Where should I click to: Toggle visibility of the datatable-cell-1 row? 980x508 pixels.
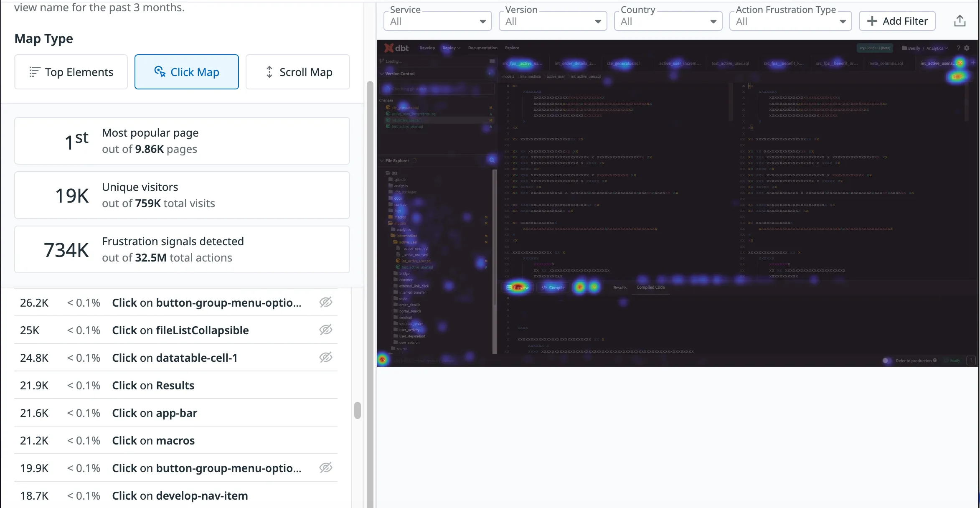click(326, 357)
